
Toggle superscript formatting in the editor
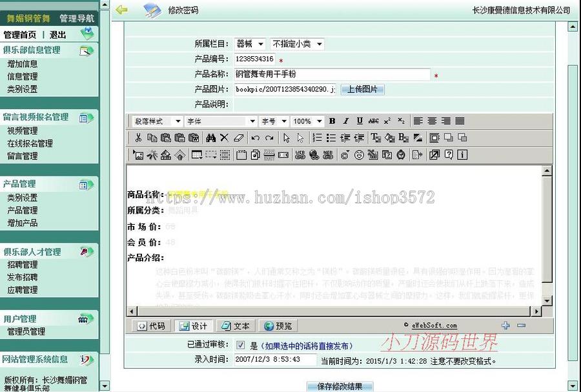click(388, 121)
